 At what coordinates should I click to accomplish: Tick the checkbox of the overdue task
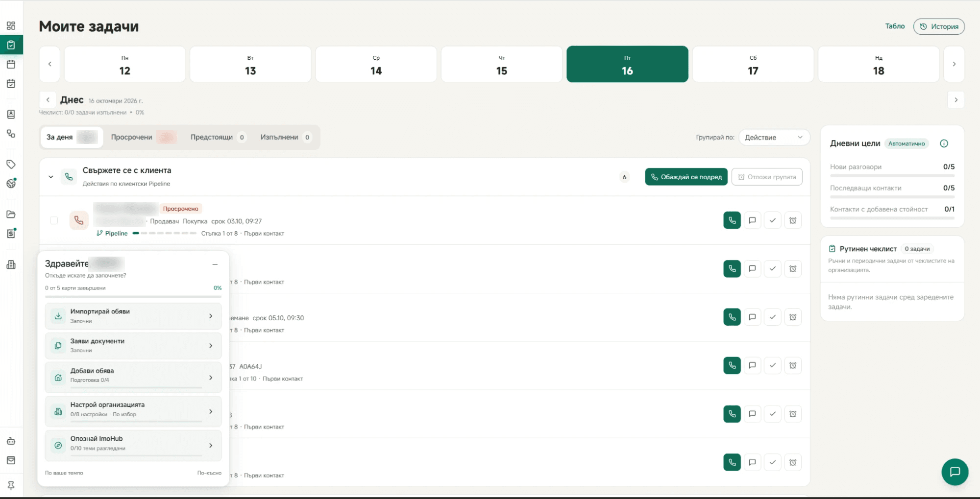coord(54,220)
